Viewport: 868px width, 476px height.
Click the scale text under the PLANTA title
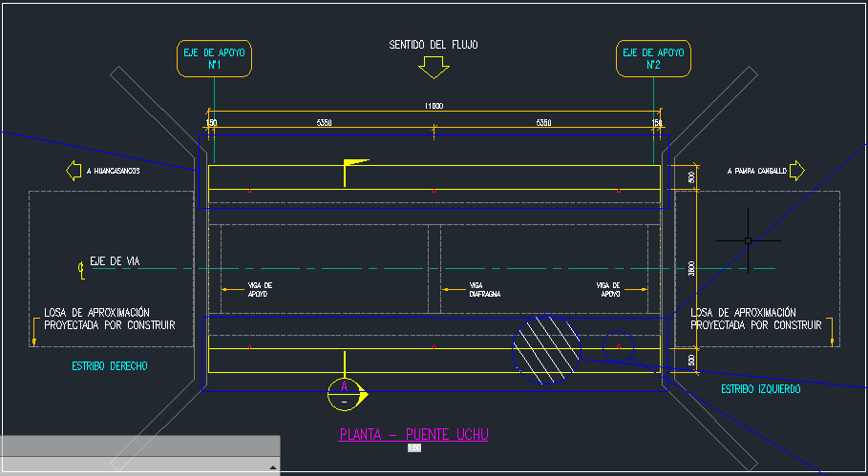coord(414,447)
